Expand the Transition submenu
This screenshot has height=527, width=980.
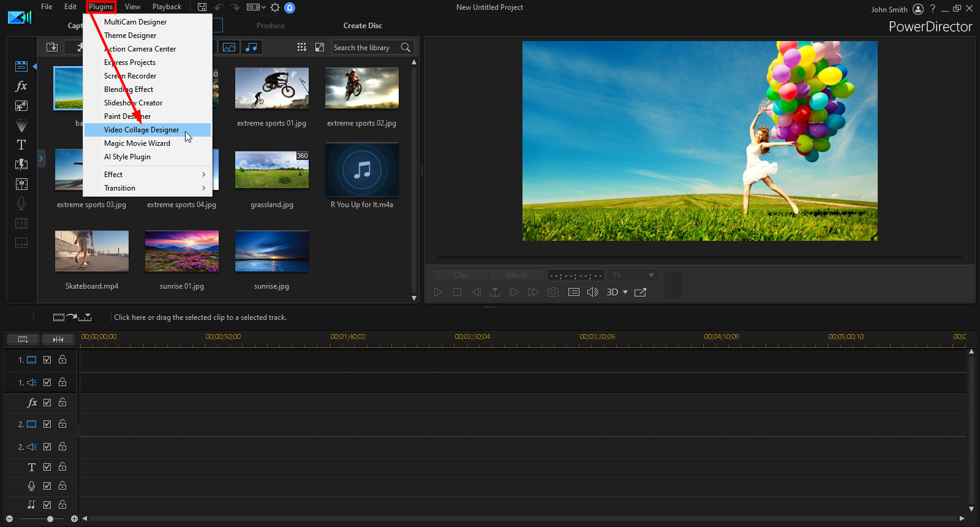(148, 188)
